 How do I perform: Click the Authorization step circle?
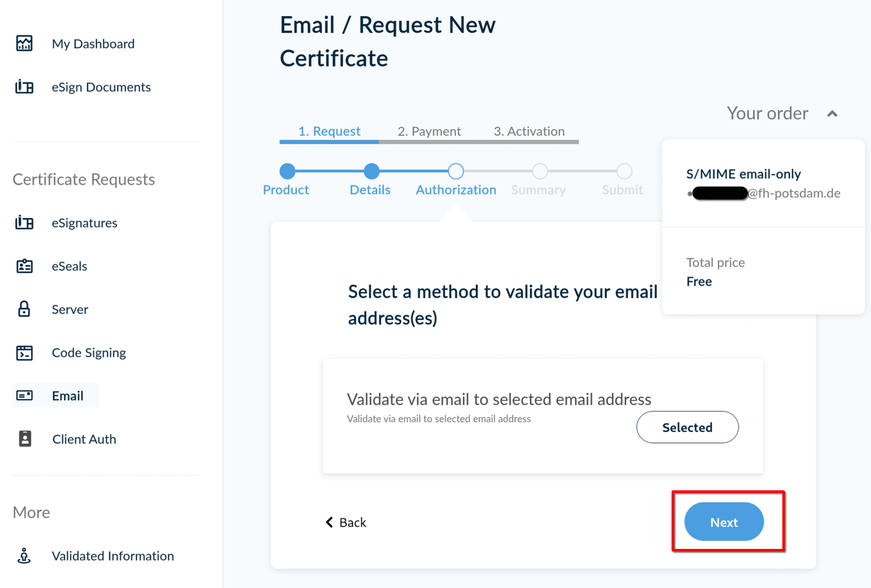click(456, 171)
